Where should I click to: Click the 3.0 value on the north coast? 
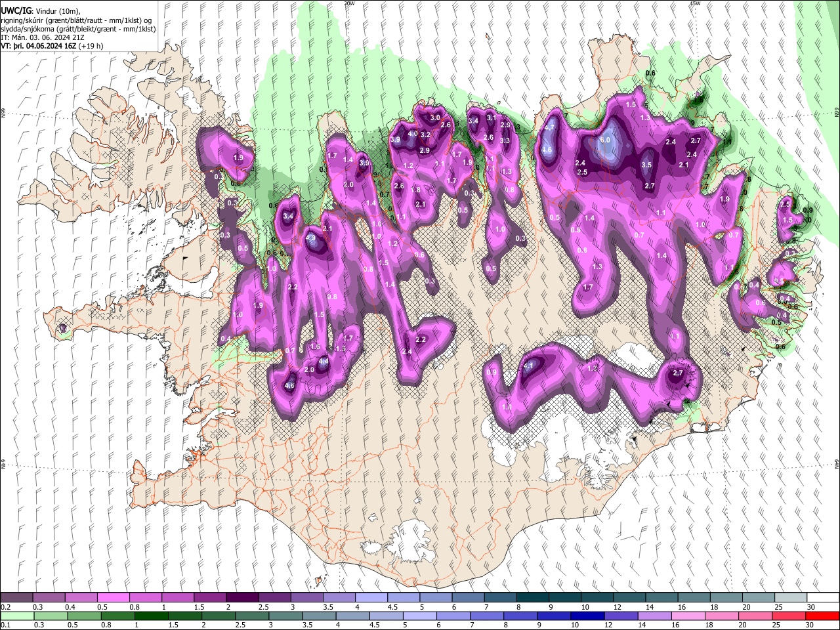click(x=434, y=117)
